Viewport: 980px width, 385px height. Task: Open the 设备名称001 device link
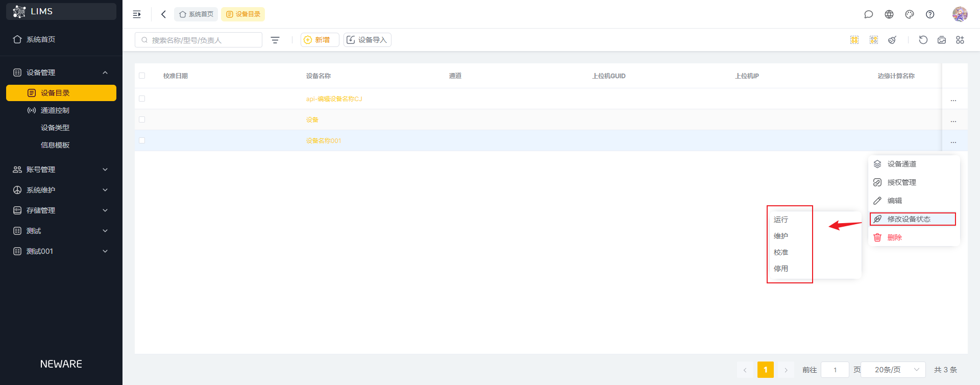pos(324,141)
